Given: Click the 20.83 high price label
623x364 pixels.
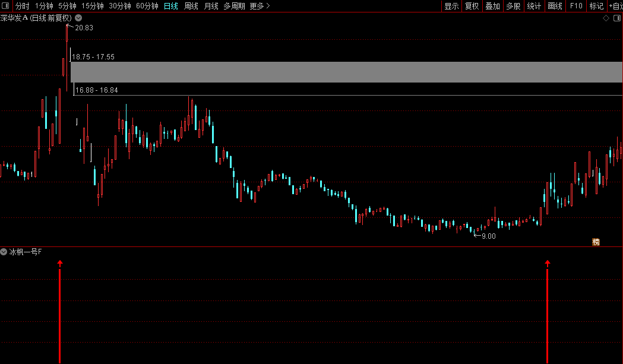Looking at the screenshot, I should point(84,28).
